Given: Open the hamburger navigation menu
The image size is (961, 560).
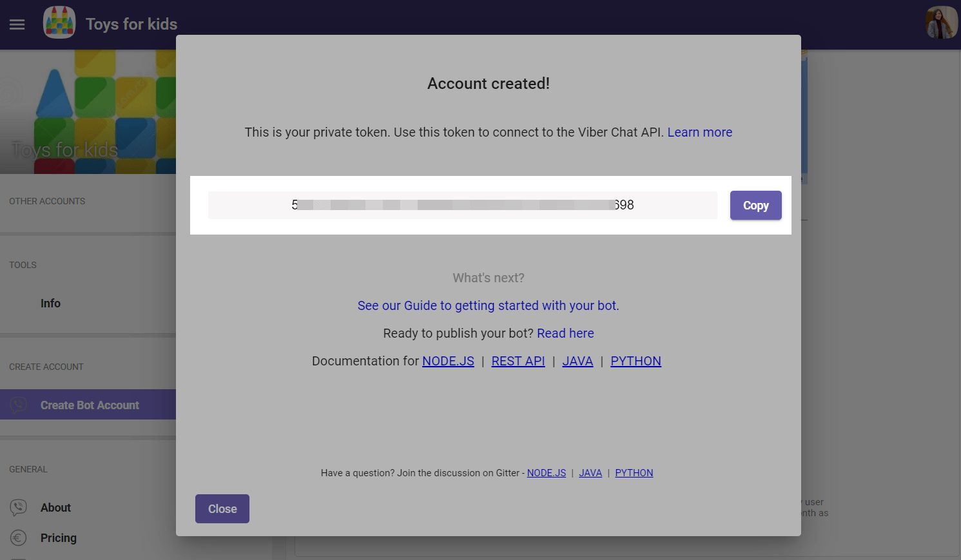Looking at the screenshot, I should (x=17, y=24).
